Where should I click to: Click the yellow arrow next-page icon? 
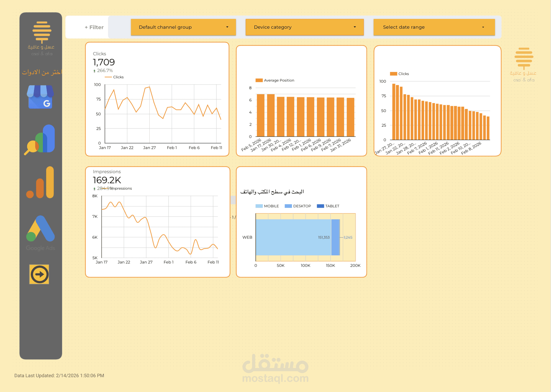tap(39, 274)
